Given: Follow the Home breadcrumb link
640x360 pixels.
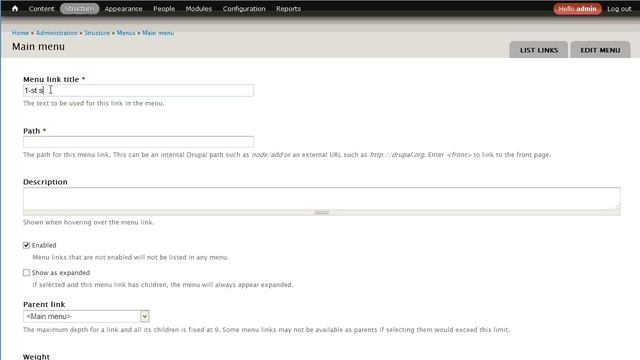Looking at the screenshot, I should coord(20,33).
